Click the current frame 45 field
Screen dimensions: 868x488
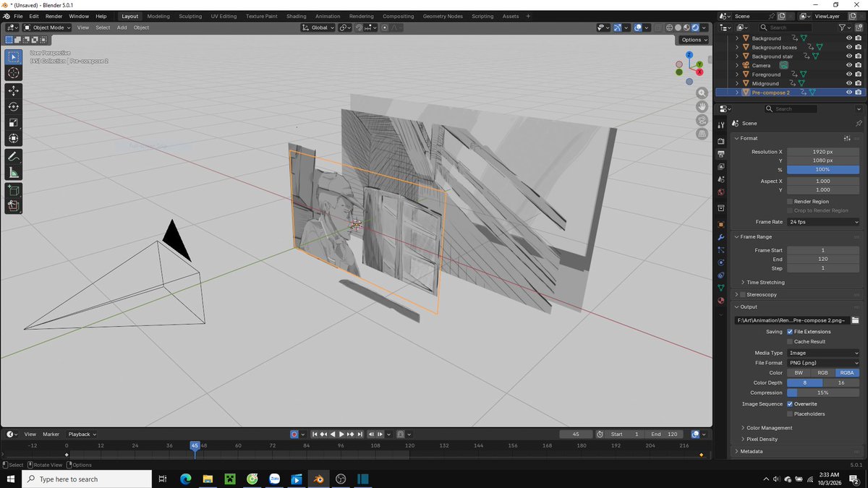click(x=576, y=435)
